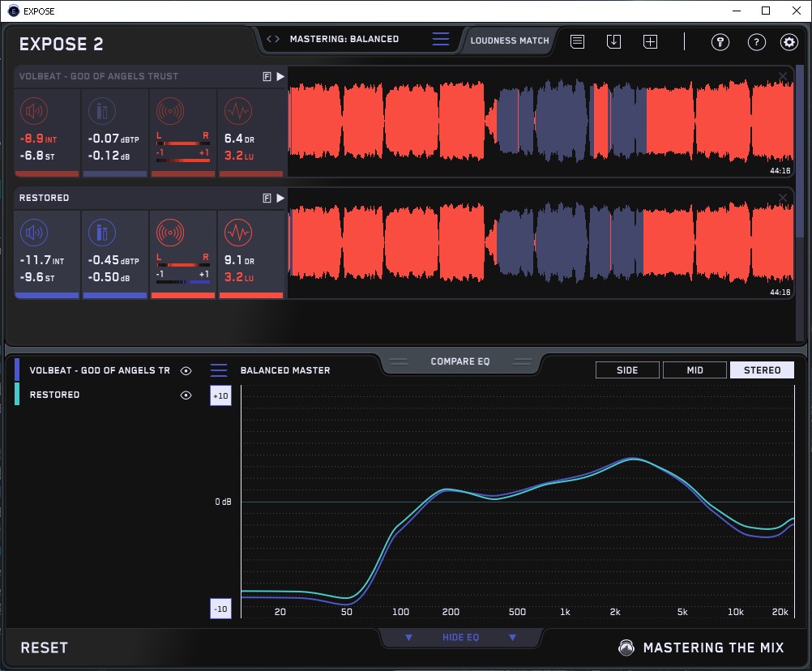Image resolution: width=812 pixels, height=671 pixels.
Task: Click the -0.07 dBTP peak value
Action: tap(113, 139)
